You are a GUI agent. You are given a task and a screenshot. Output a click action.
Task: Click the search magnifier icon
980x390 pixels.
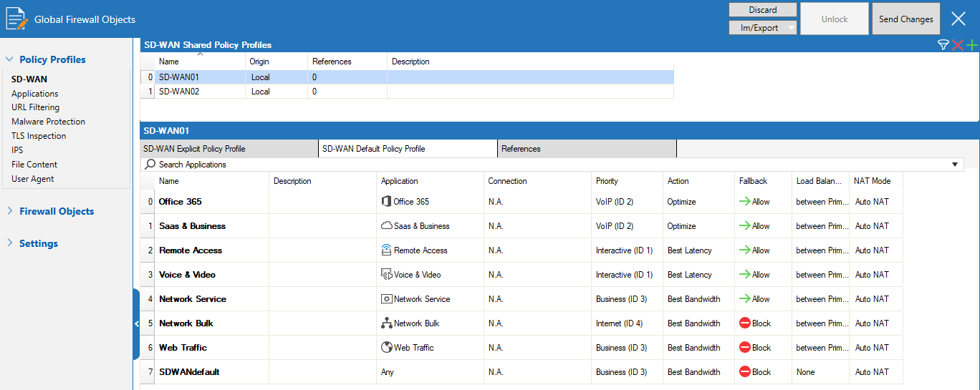(150, 164)
